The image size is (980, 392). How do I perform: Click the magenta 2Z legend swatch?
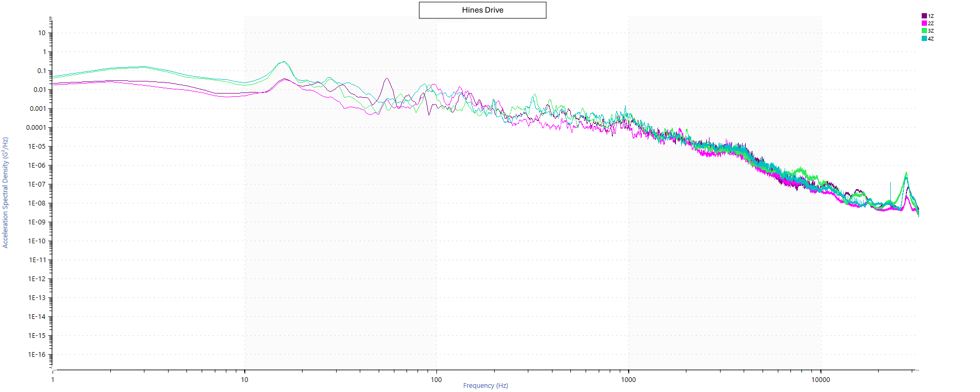[x=924, y=23]
